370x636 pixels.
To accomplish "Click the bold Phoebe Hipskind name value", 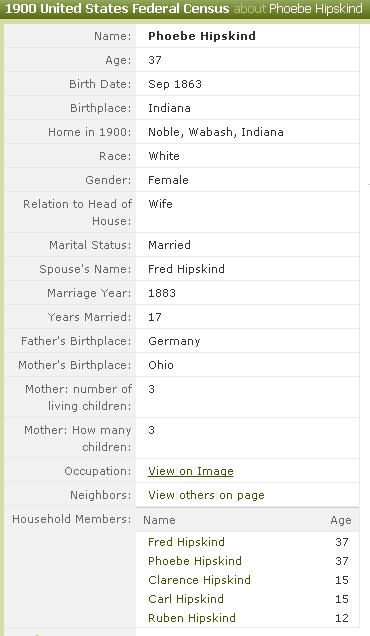I will (202, 36).
